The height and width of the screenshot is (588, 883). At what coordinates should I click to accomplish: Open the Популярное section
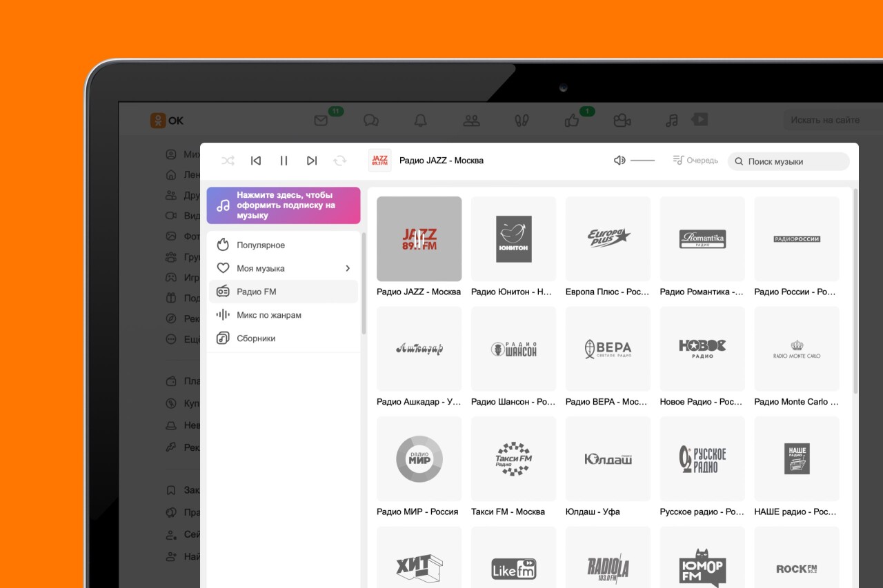pyautogui.click(x=261, y=245)
